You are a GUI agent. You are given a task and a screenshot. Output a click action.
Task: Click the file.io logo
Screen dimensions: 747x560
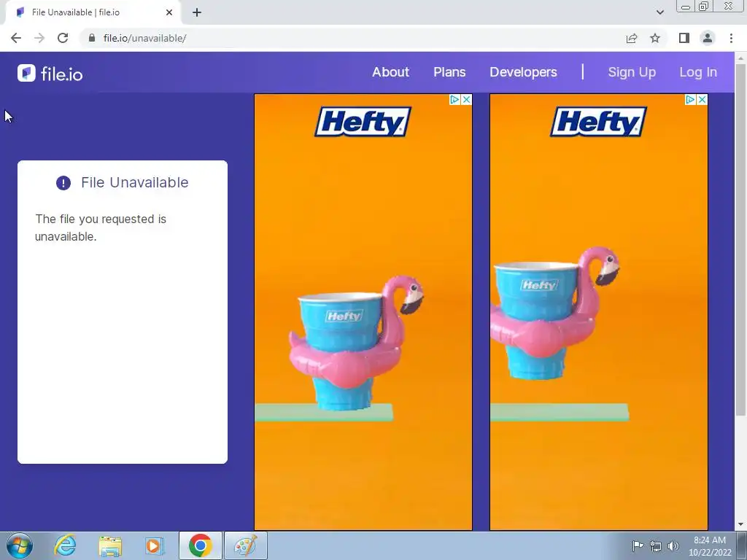tap(50, 74)
